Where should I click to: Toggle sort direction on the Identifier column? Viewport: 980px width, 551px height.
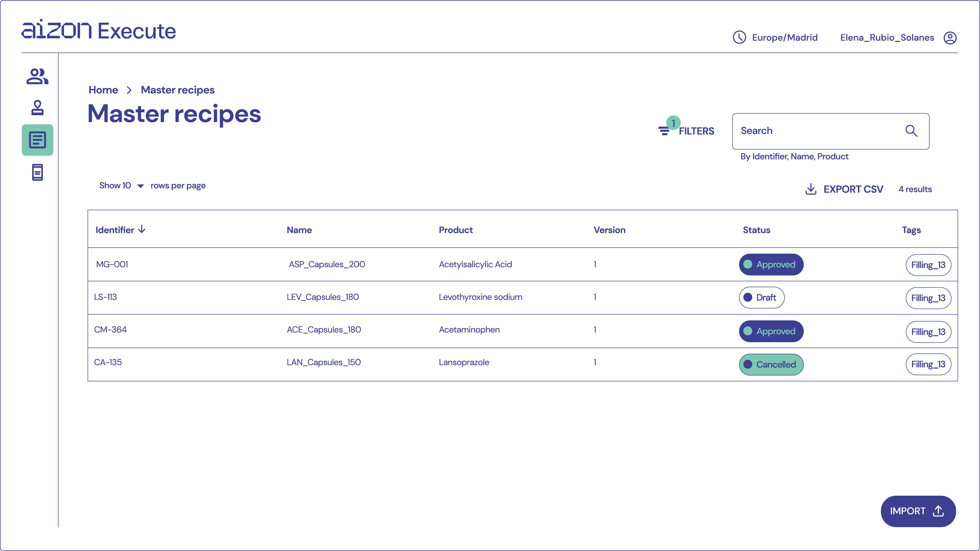(142, 229)
